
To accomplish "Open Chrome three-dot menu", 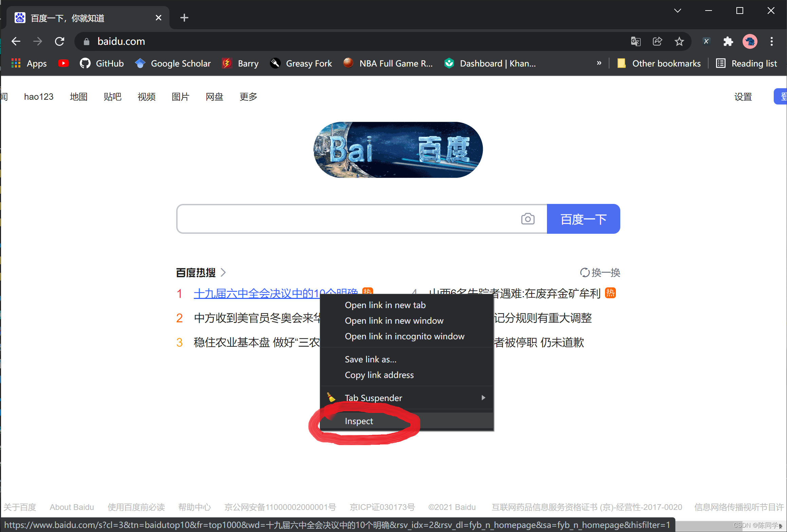I will tap(772, 41).
